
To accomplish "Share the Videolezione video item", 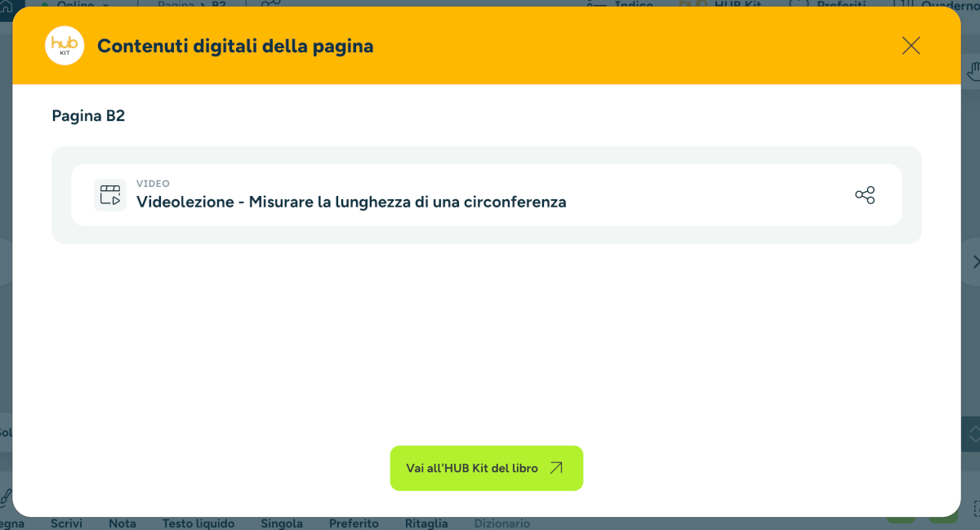I will tap(865, 195).
